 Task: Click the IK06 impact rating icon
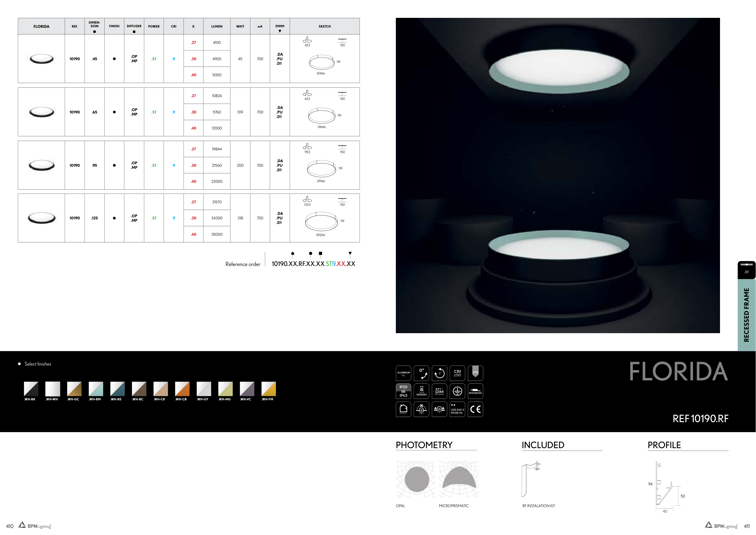point(475,373)
